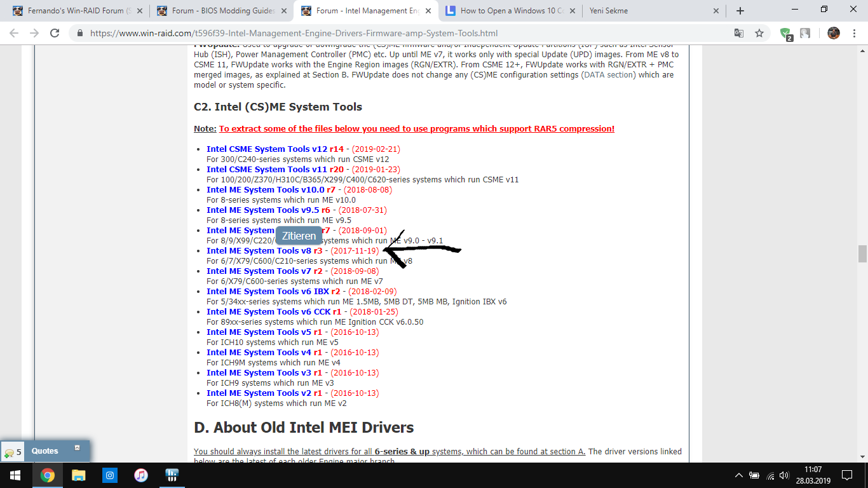Open Intel ME System Tools v3 r1 link
868x488 pixels.
264,373
